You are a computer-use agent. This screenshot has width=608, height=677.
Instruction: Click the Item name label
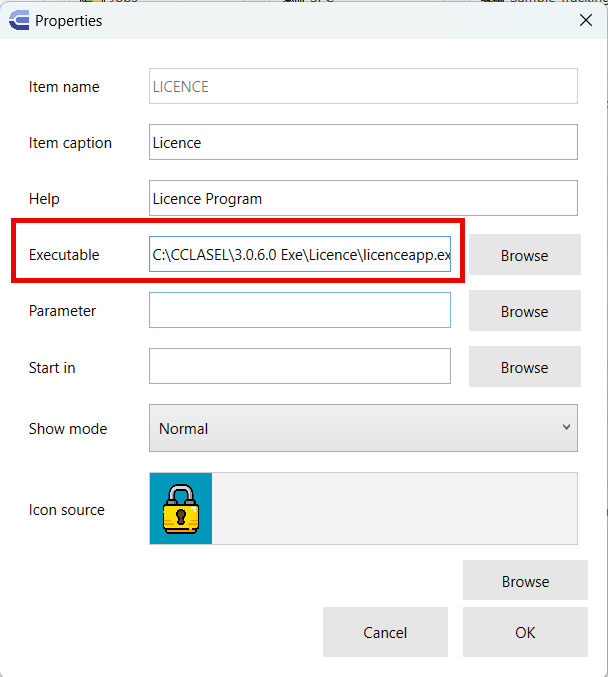[64, 87]
